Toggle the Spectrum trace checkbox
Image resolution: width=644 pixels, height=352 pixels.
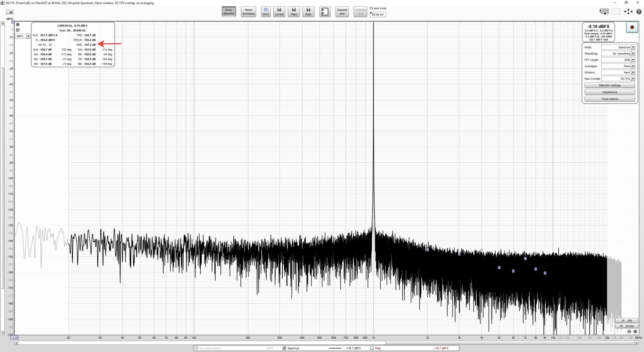pos(284,348)
